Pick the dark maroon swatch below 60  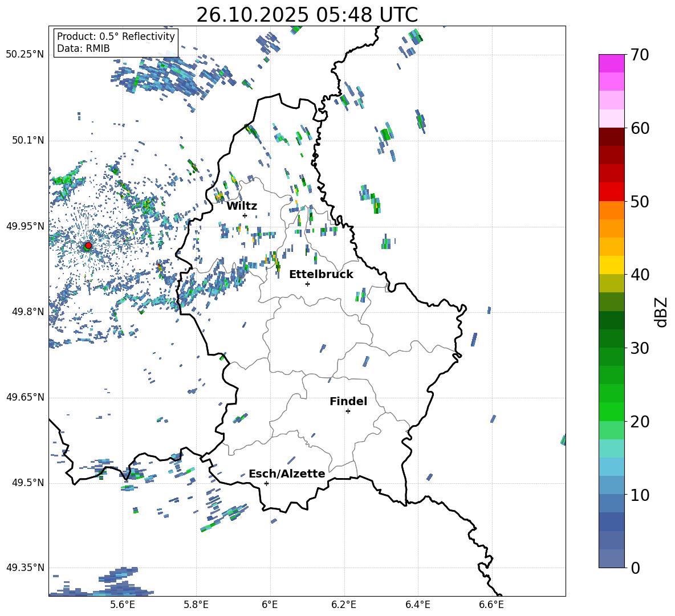click(612, 137)
